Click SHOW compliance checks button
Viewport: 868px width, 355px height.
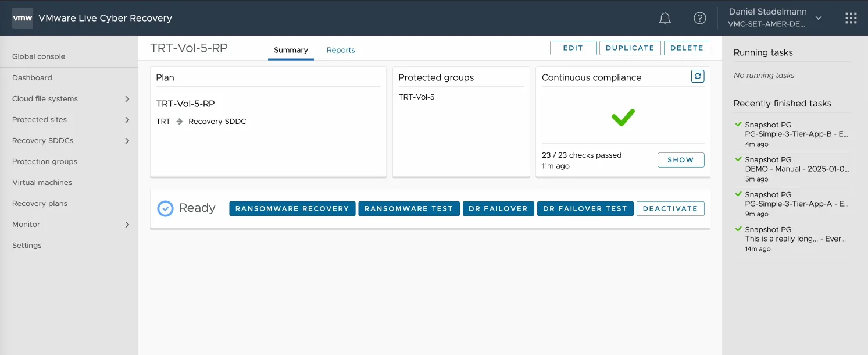(x=681, y=160)
